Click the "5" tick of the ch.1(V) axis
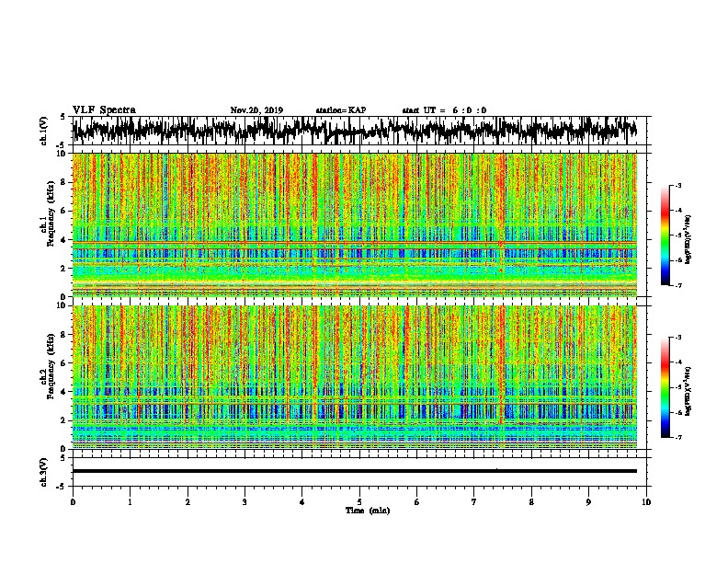The width and height of the screenshot is (728, 563). (63, 117)
